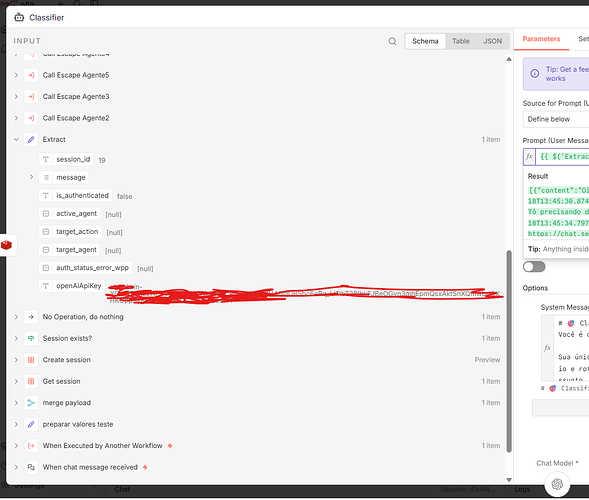Click the tip info circle icon
The height and width of the screenshot is (500, 589).
click(535, 74)
